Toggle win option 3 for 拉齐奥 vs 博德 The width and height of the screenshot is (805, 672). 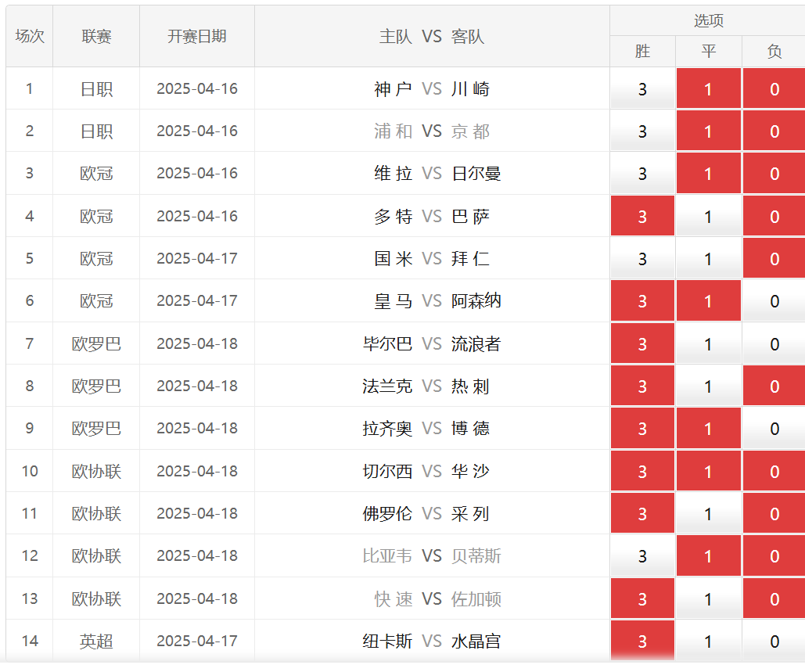pyautogui.click(x=642, y=428)
